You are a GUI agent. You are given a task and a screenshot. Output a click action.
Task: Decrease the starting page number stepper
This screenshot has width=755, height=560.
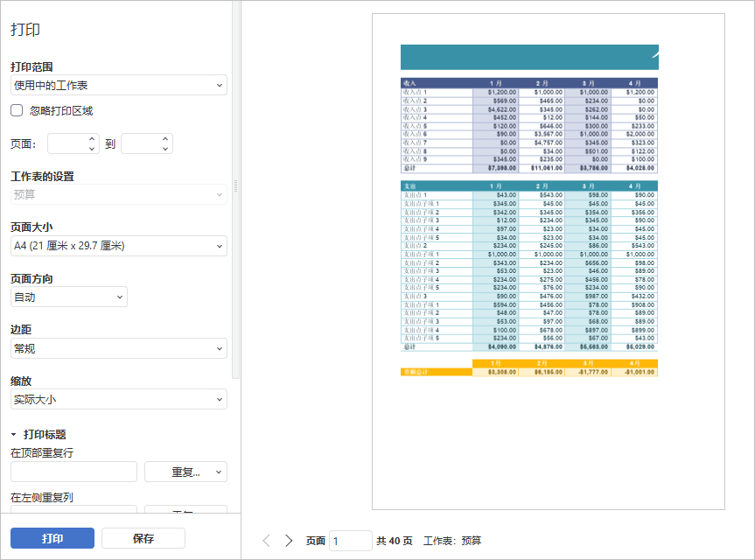pyautogui.click(x=92, y=149)
